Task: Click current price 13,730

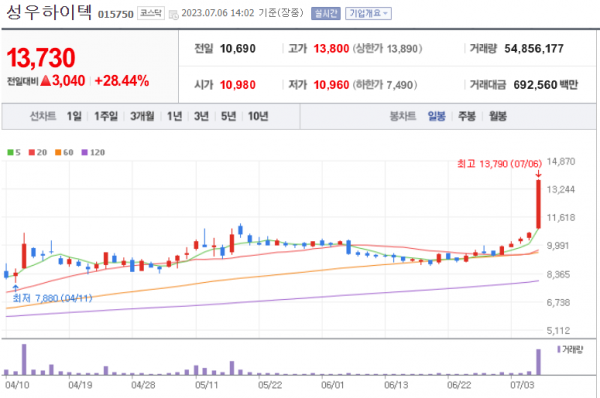Action: 41,58
